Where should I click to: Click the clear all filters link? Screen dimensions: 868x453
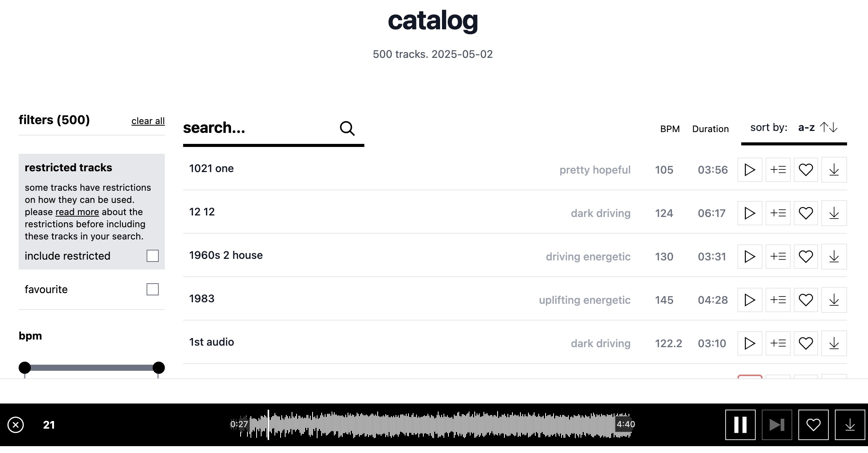pos(148,121)
